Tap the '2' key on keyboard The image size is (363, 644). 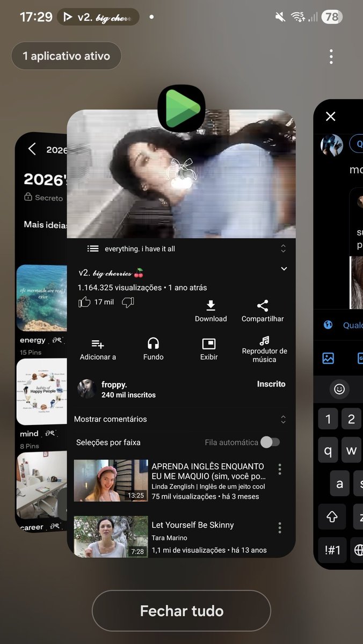pyautogui.click(x=352, y=419)
